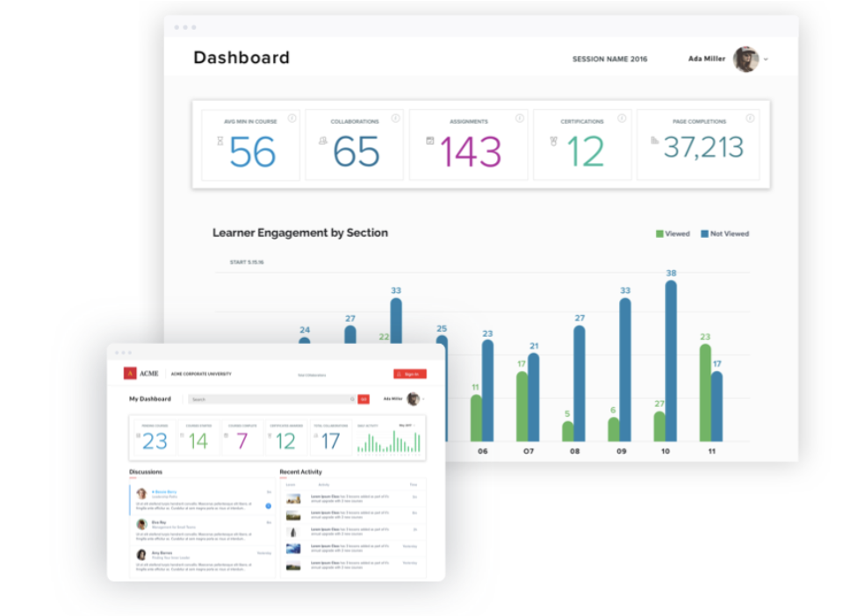Click the ACME CORPORATE UNIVERSITY title text

pyautogui.click(x=201, y=374)
